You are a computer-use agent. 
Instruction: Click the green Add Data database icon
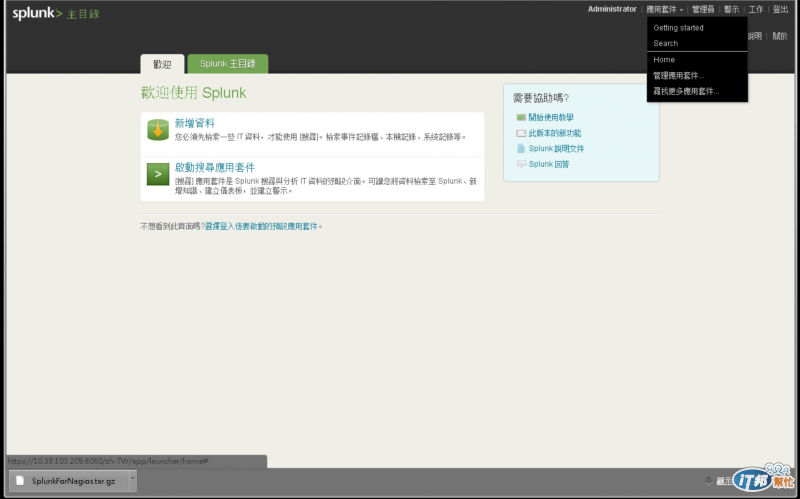click(x=158, y=130)
